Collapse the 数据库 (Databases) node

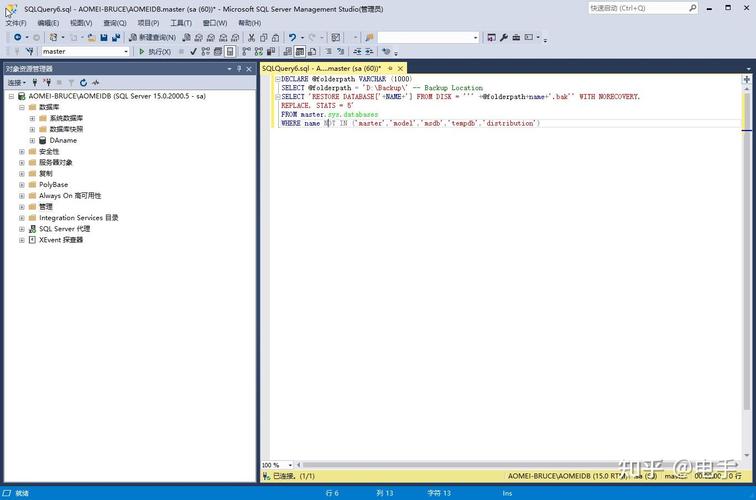(22, 107)
